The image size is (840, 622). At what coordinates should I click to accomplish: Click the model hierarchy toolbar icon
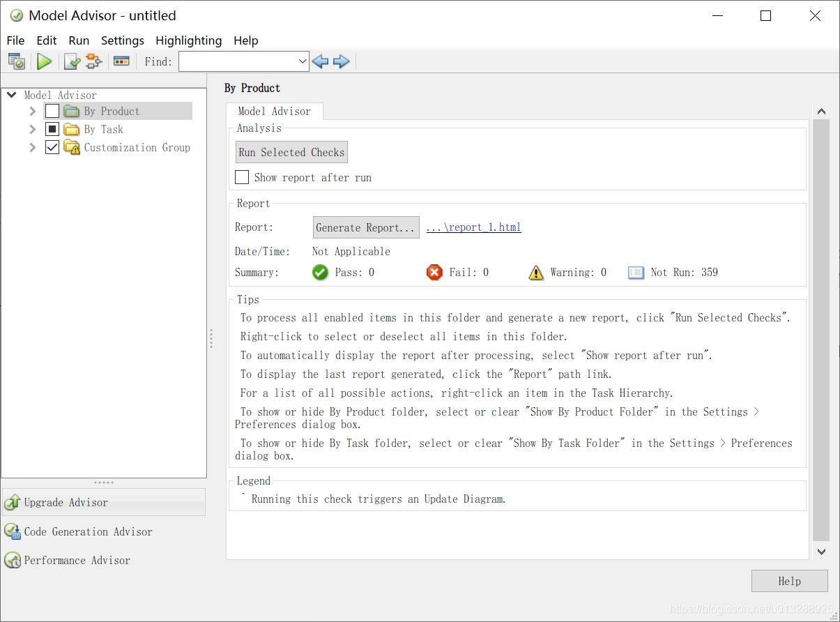tap(94, 61)
